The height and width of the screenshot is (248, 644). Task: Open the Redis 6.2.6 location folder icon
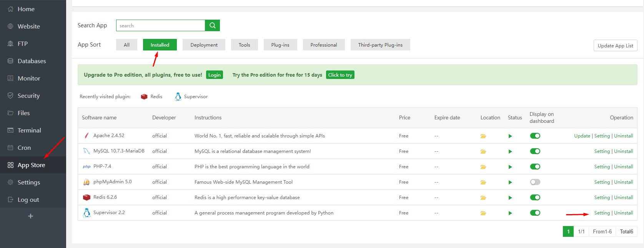(x=483, y=198)
